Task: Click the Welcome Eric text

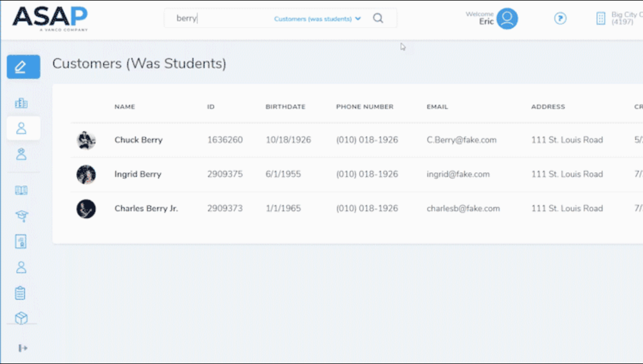Action: pos(480,18)
